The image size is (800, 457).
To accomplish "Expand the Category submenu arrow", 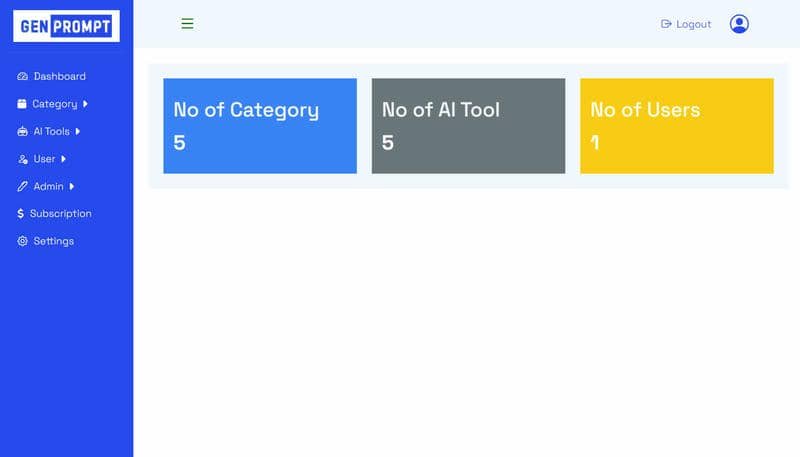I will (85, 104).
